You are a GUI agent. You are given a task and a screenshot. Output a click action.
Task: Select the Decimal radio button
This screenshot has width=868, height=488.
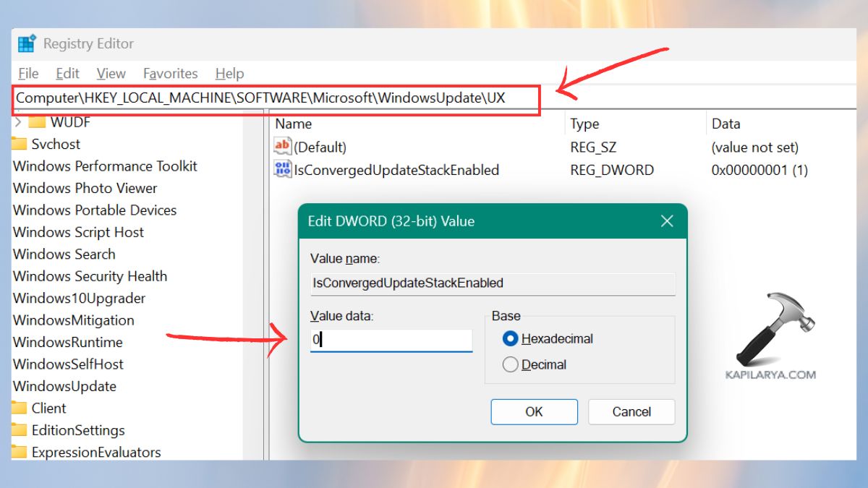tap(511, 365)
